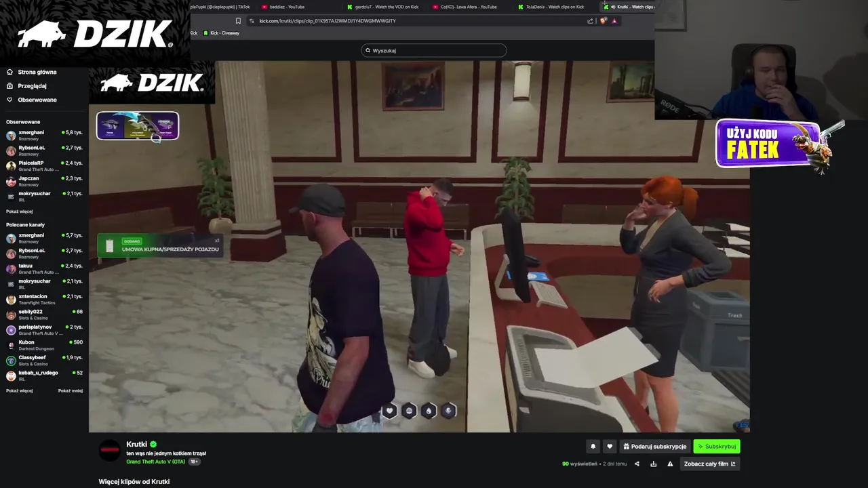
Task: Collapse recommended channels with Pokaż mniej
Action: coord(71,391)
